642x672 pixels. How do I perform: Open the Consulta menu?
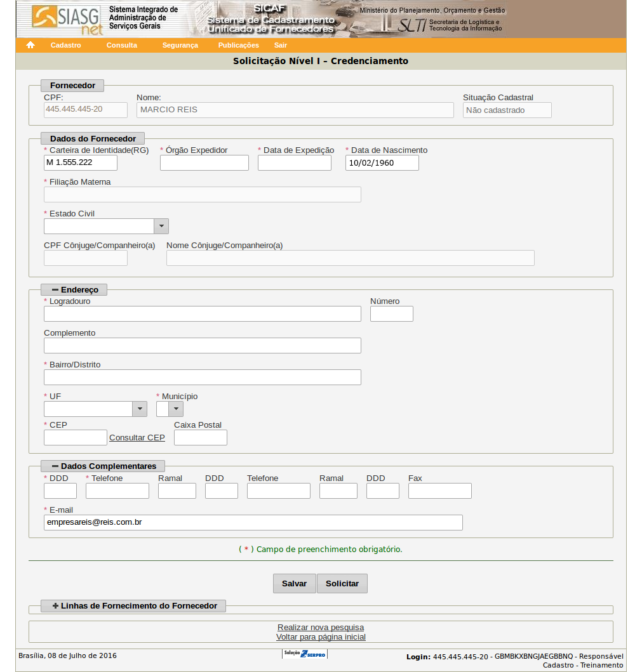(x=122, y=45)
